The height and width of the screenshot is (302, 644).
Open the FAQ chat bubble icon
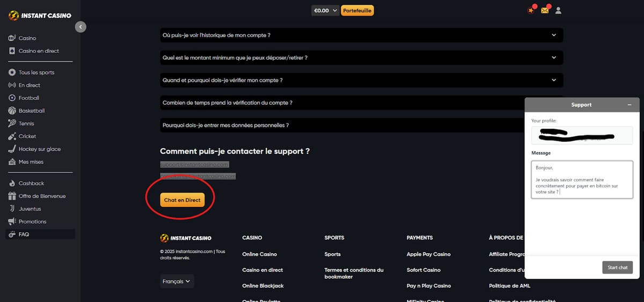pos(12,234)
